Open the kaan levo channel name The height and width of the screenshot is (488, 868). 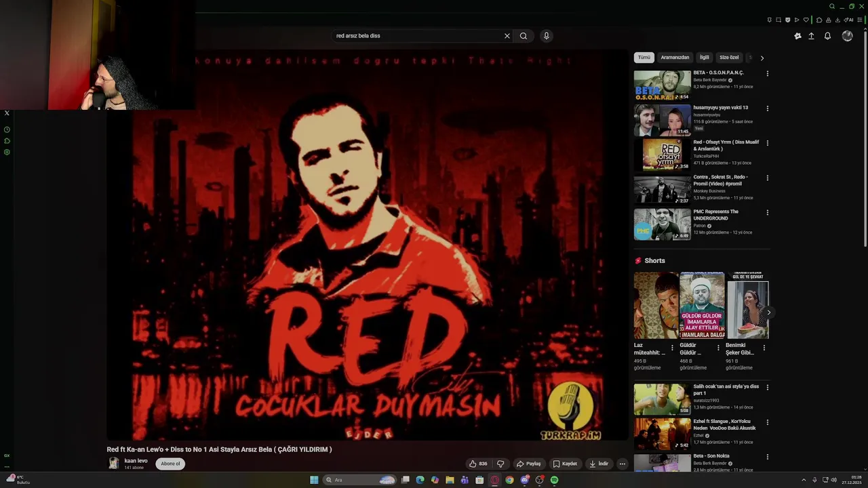[136, 460]
